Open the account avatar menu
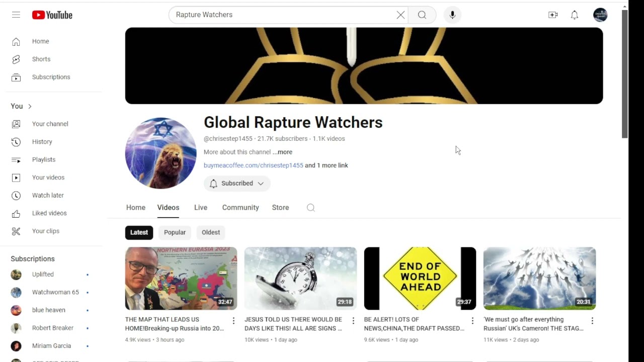Image resolution: width=644 pixels, height=362 pixels. tap(600, 15)
